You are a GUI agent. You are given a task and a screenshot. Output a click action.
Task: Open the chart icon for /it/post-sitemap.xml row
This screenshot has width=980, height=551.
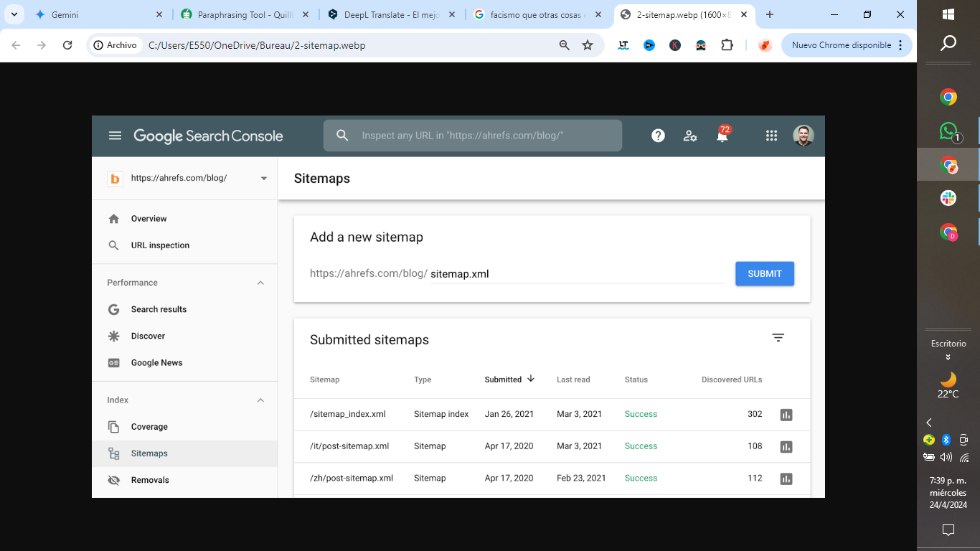(786, 446)
